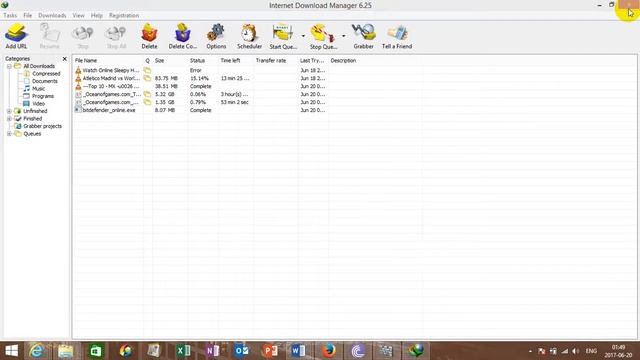Click the Start Queue toolbar icon
The image size is (640, 360).
pyautogui.click(x=283, y=36)
